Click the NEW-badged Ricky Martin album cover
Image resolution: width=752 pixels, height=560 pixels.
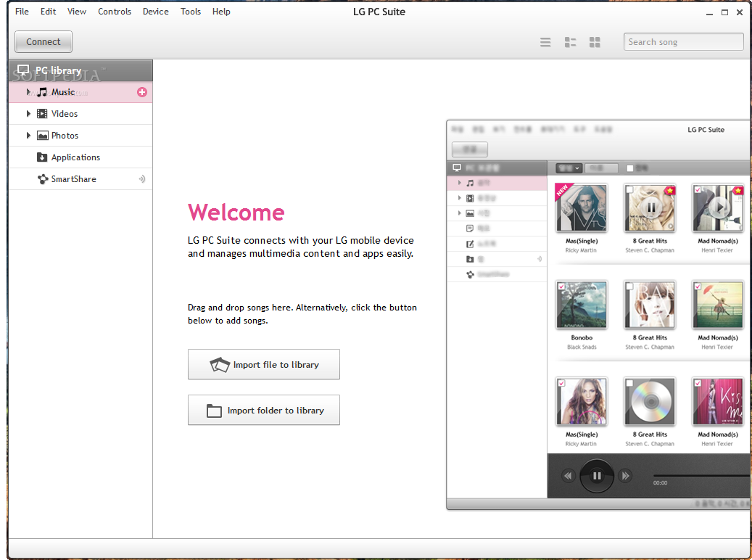(582, 207)
